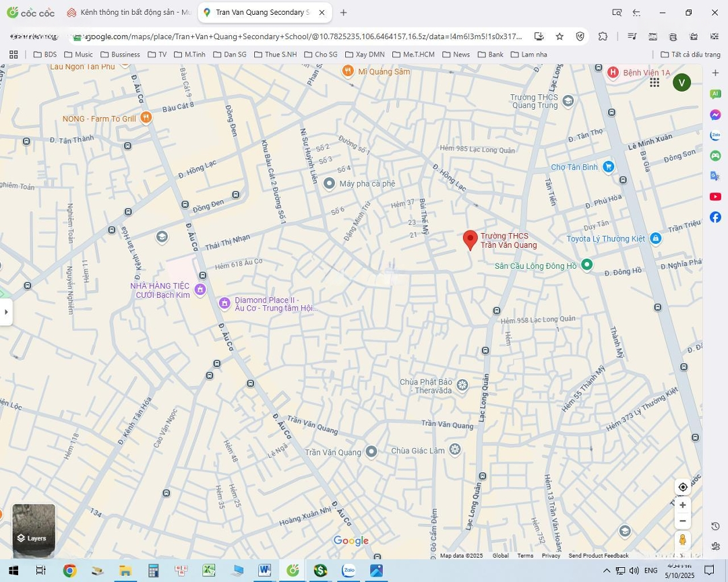Open the M.Tinh bookmarks folder
This screenshot has height=582, width=728.
click(189, 55)
